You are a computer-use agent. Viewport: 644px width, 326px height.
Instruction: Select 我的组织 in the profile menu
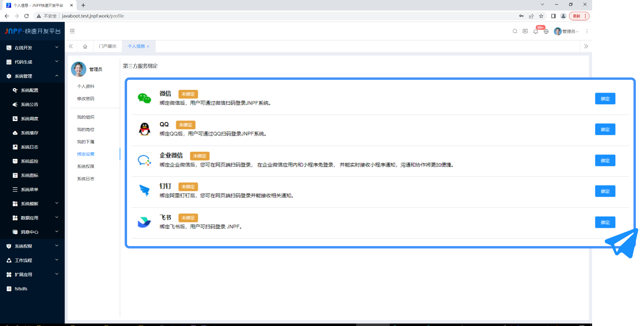coord(86,117)
